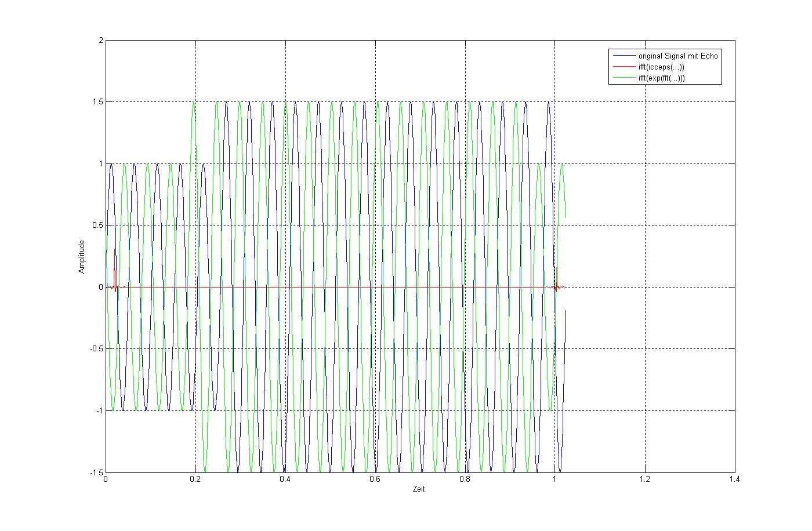Click the y-axis tick label 0.5
Screen dimensions: 812x531
click(98, 225)
